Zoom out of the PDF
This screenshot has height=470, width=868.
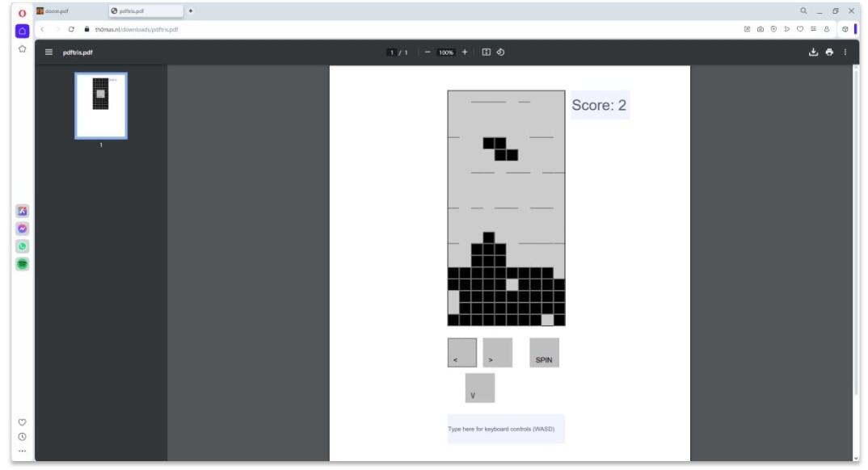coord(428,52)
